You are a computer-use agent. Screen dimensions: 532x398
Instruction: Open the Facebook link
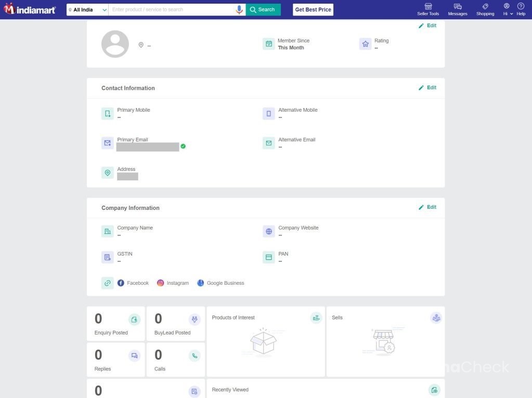[133, 283]
